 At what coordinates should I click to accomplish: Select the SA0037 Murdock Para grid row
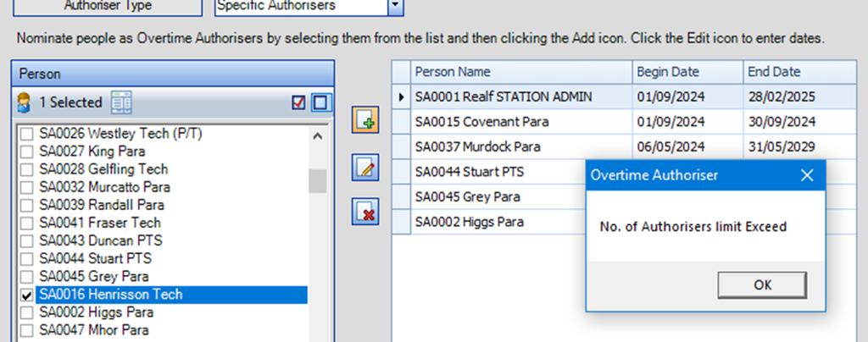(x=521, y=146)
